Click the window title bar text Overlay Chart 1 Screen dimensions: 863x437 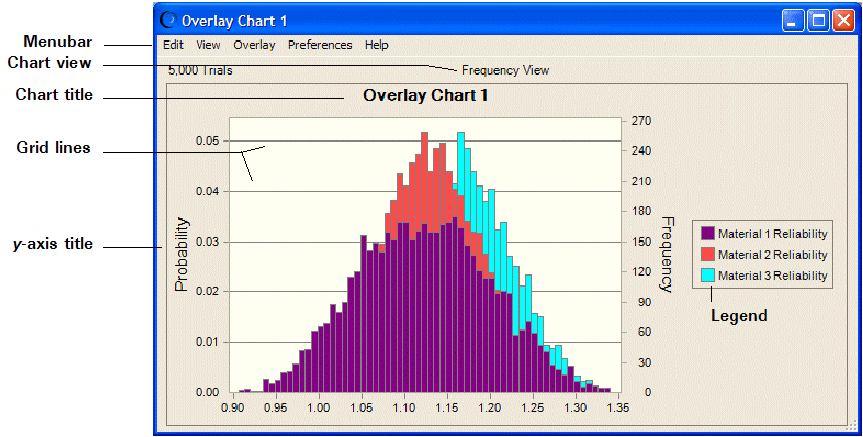coord(234,21)
